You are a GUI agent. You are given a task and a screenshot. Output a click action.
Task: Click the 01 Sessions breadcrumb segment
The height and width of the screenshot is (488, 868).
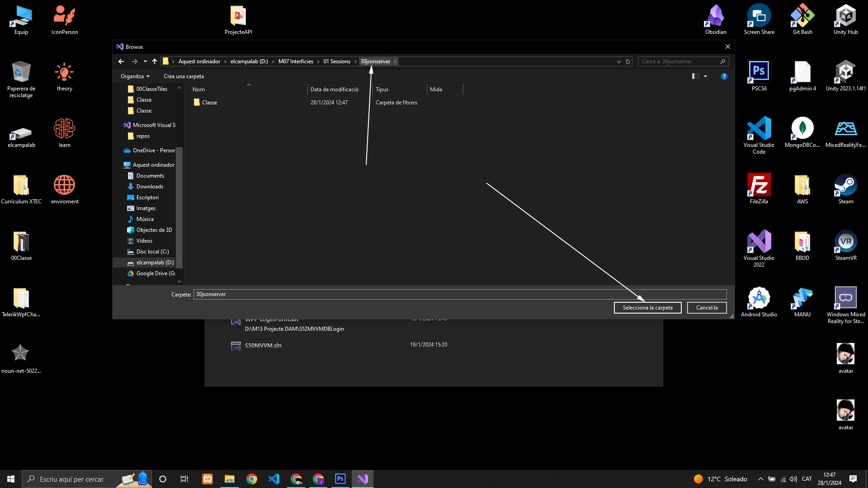pyautogui.click(x=336, y=61)
